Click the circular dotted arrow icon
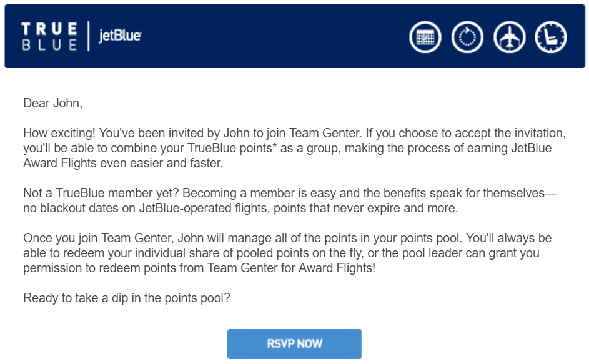Screen dimensions: 589x364 click(x=467, y=37)
